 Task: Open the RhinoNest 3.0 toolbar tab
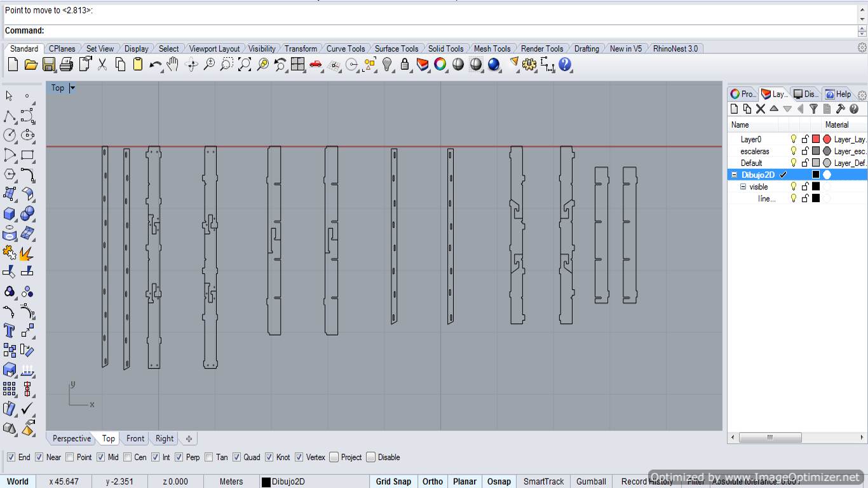point(675,48)
